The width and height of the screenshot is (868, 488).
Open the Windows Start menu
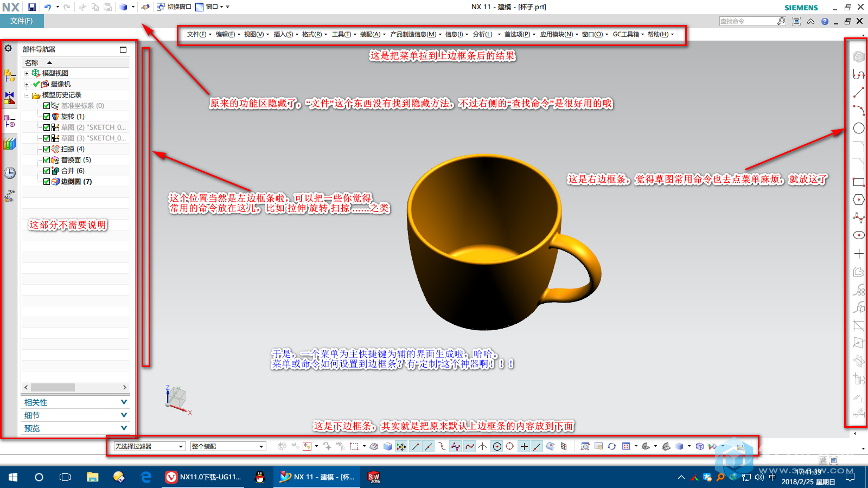(x=13, y=477)
